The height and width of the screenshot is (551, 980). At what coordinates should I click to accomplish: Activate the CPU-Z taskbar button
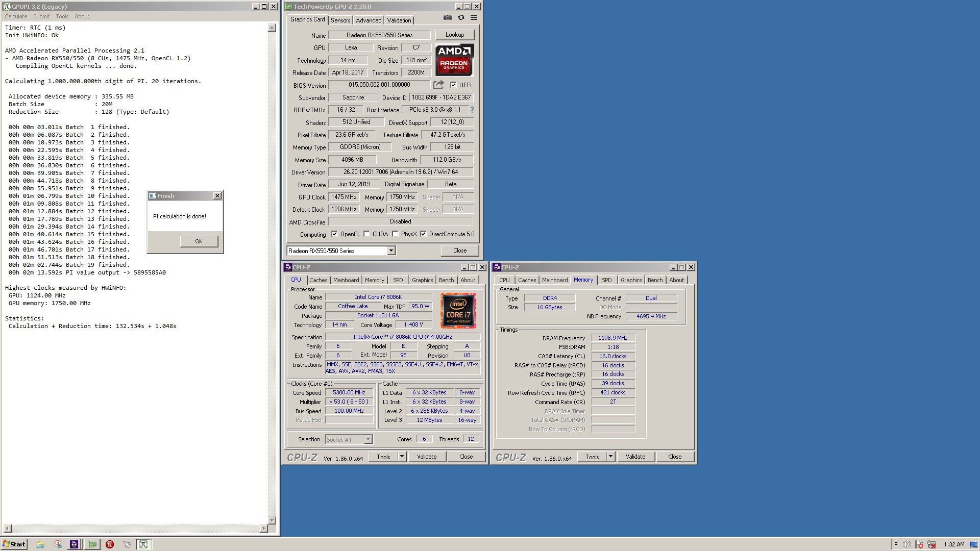pyautogui.click(x=74, y=544)
